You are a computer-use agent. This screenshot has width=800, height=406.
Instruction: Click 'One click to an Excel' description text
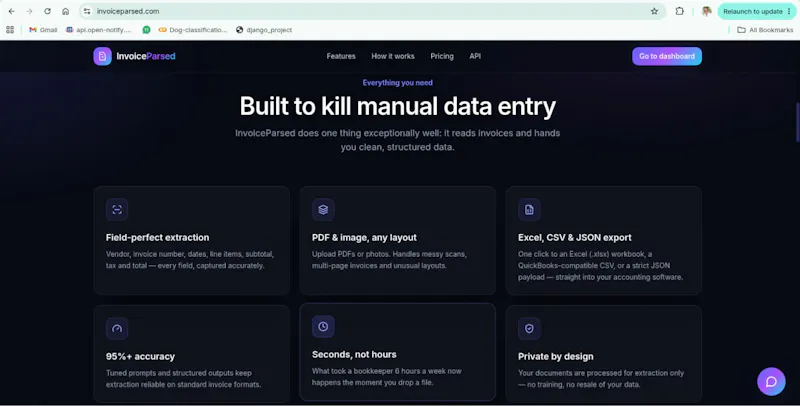[x=601, y=266]
